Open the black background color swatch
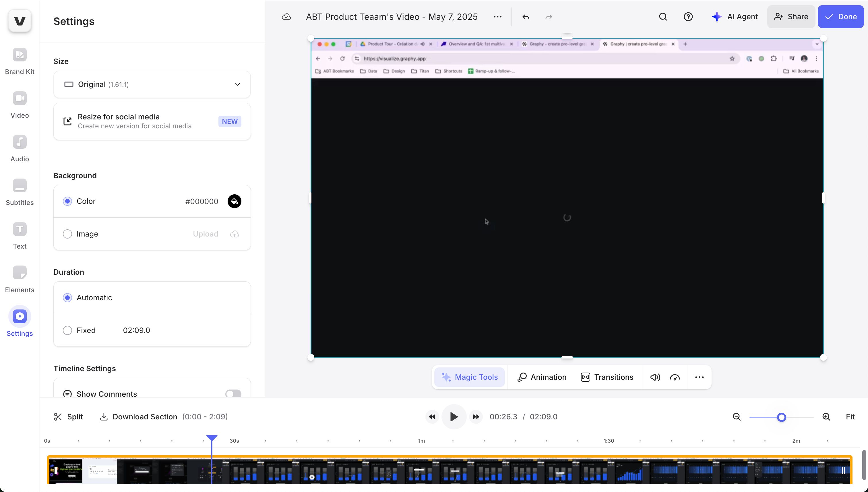 tap(234, 202)
